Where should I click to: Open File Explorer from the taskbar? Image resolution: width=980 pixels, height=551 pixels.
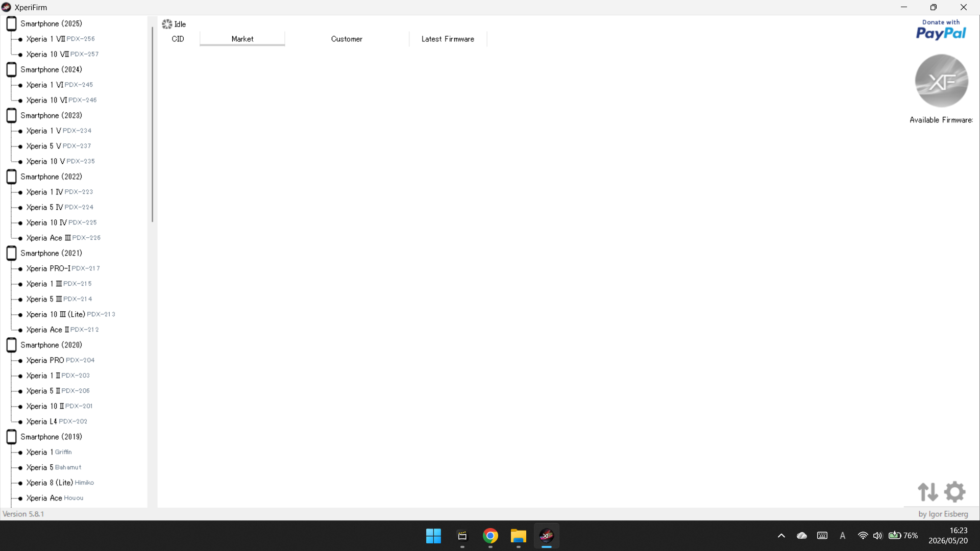point(518,536)
